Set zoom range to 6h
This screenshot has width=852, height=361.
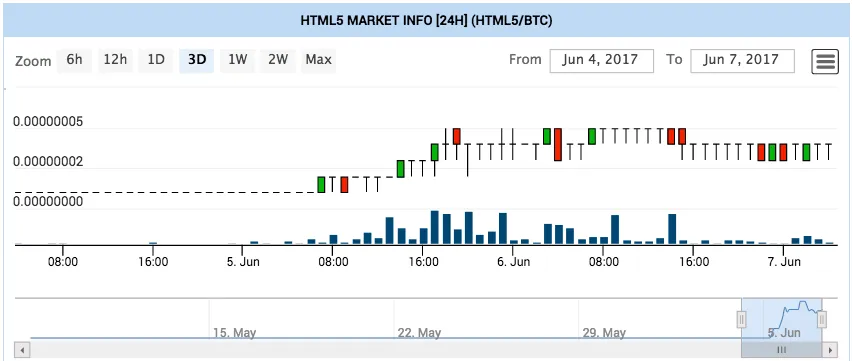[74, 60]
